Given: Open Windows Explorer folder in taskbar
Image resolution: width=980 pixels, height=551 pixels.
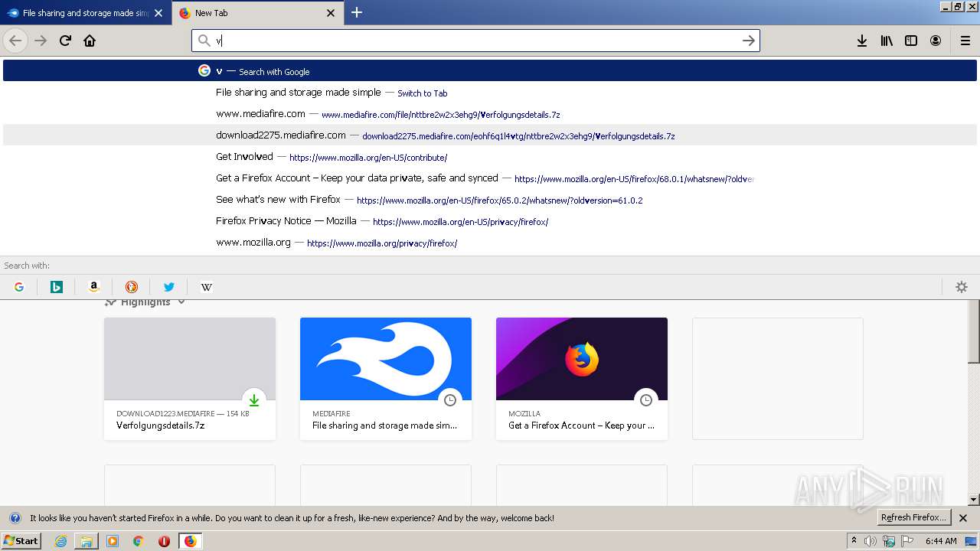Looking at the screenshot, I should pos(87,541).
